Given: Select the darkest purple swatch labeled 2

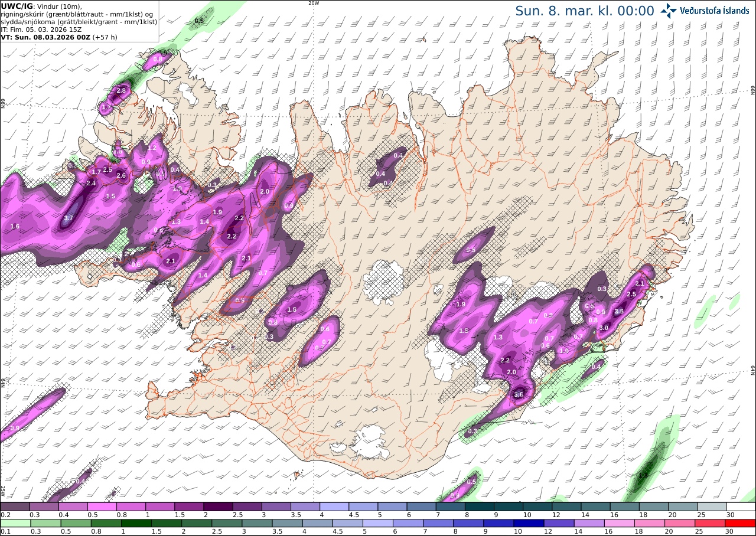Looking at the screenshot, I should [x=218, y=506].
